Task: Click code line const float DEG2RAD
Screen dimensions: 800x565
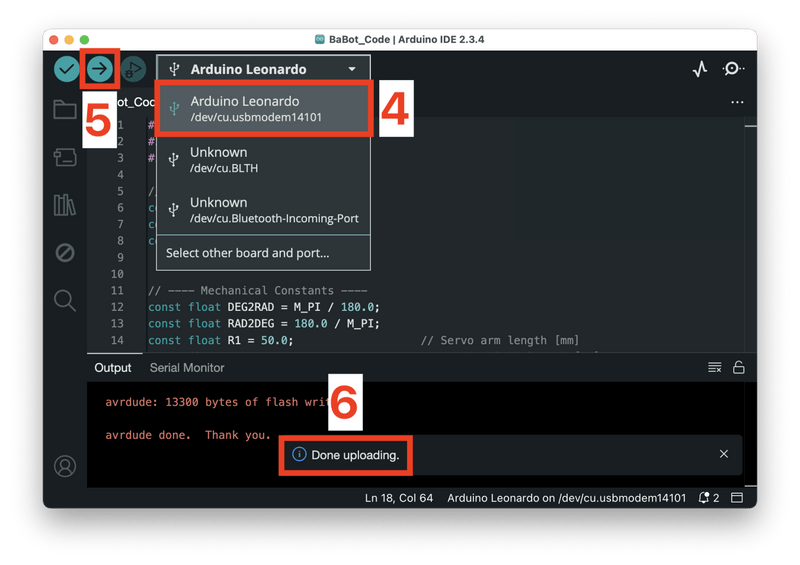Action: (x=264, y=307)
